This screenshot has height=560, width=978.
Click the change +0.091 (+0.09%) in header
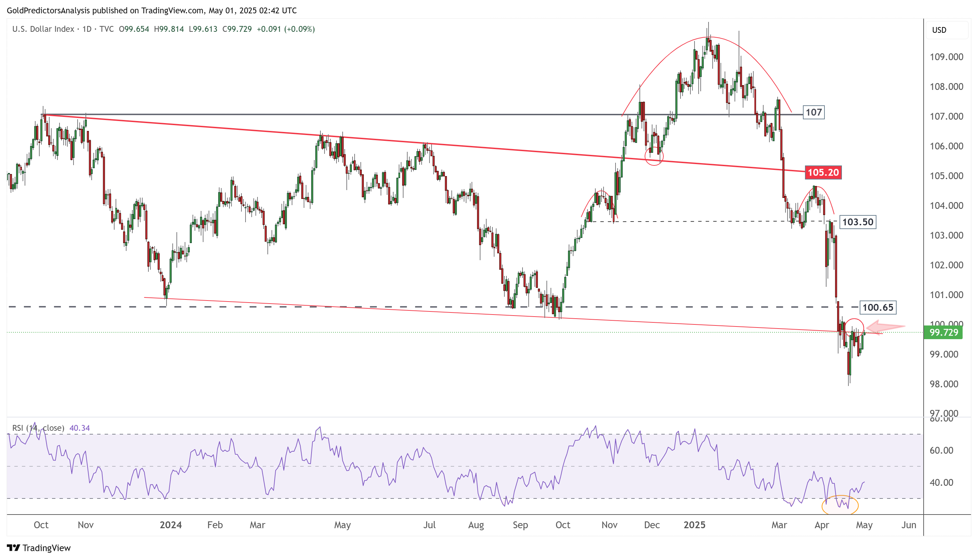(286, 29)
